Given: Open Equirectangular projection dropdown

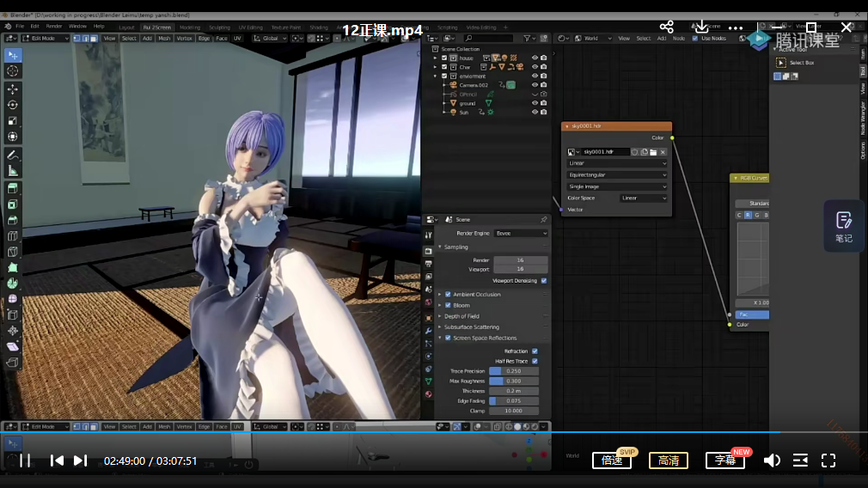Looking at the screenshot, I should pos(617,175).
